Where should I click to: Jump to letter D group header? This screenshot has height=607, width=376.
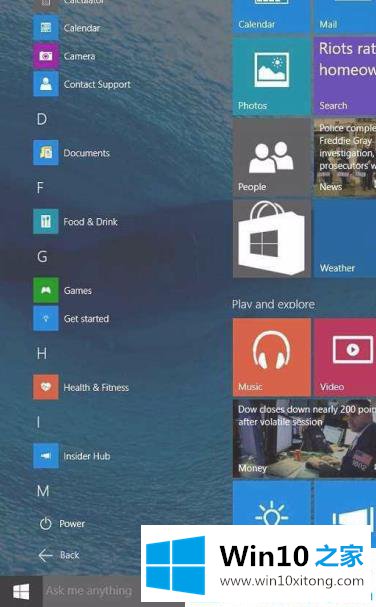(42, 119)
